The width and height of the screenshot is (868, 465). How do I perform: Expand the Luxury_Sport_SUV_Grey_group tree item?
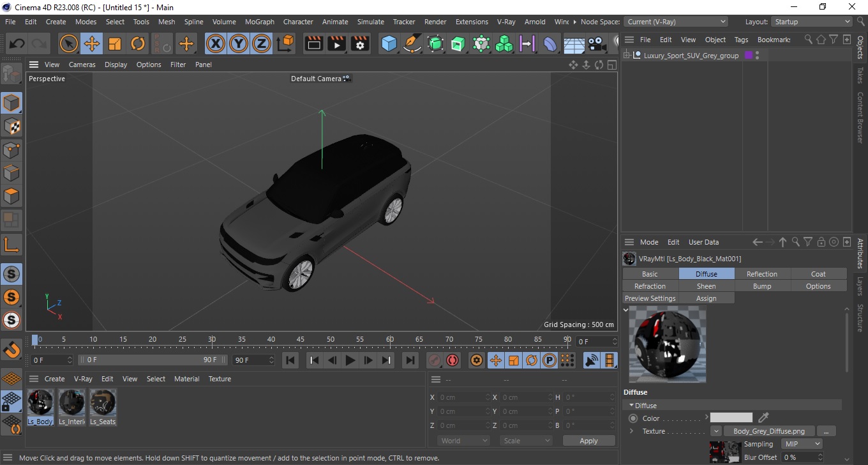tap(627, 56)
